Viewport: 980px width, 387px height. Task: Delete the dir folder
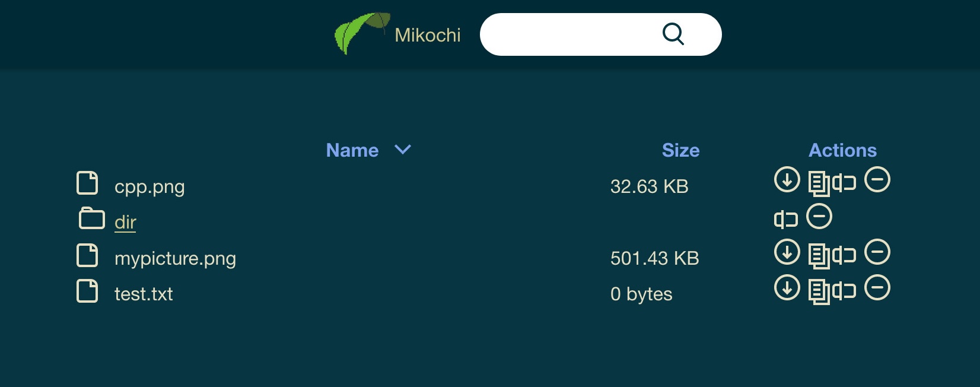pos(819,216)
